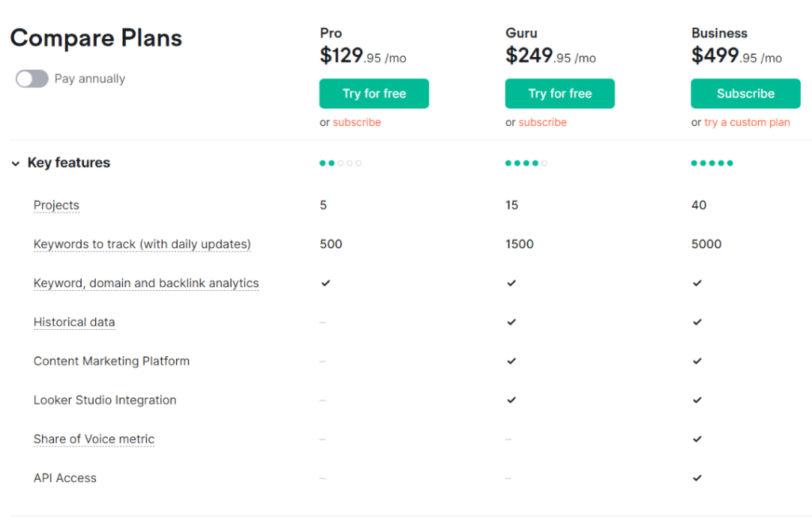Click the Pro plan feature rating dots
The image size is (812, 521).
tap(340, 163)
